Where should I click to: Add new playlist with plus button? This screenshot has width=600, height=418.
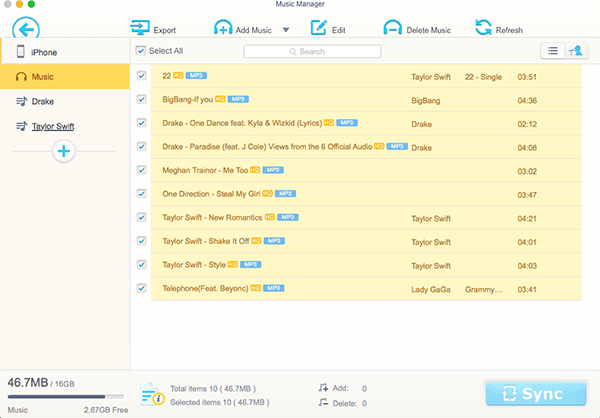coord(64,151)
